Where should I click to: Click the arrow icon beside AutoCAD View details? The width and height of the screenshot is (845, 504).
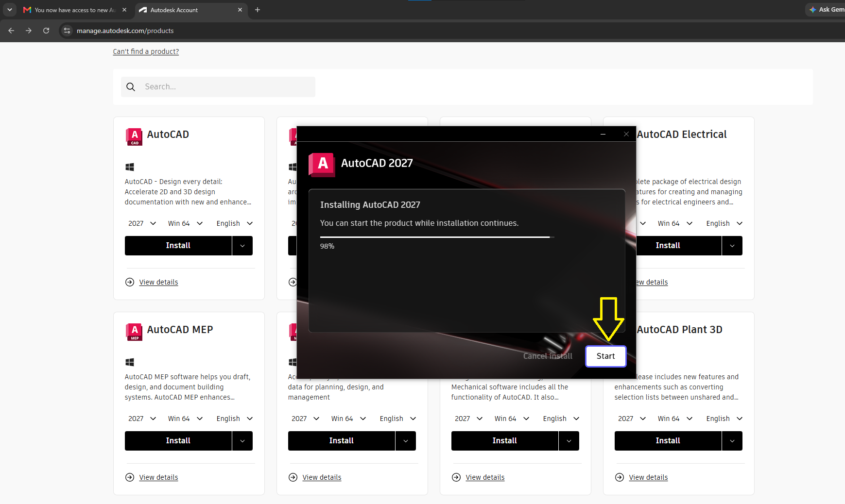(130, 282)
